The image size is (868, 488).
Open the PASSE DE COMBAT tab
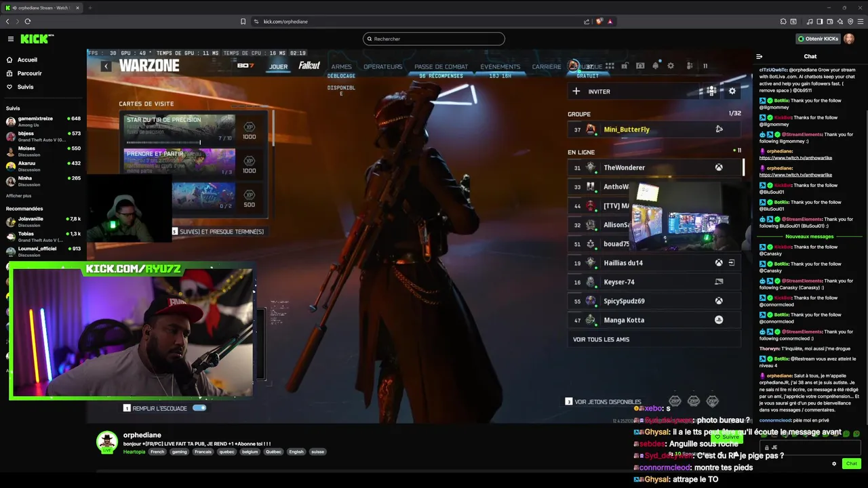[441, 66]
